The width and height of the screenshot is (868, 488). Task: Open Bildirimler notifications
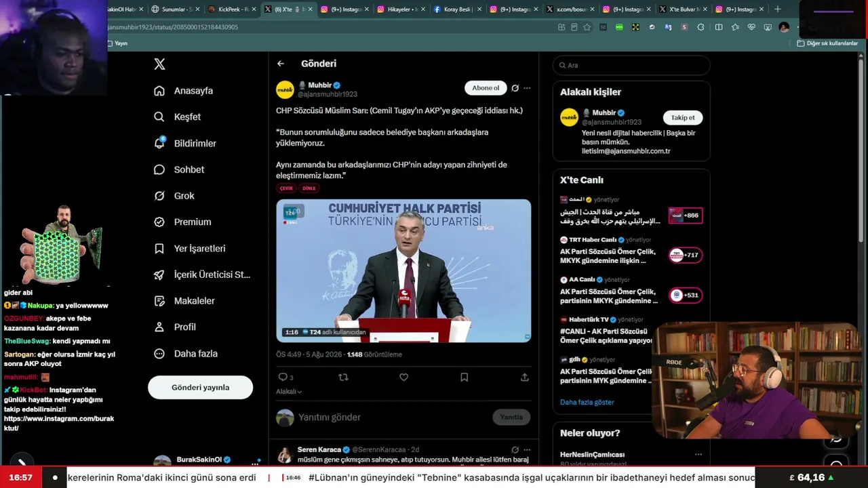click(185, 143)
